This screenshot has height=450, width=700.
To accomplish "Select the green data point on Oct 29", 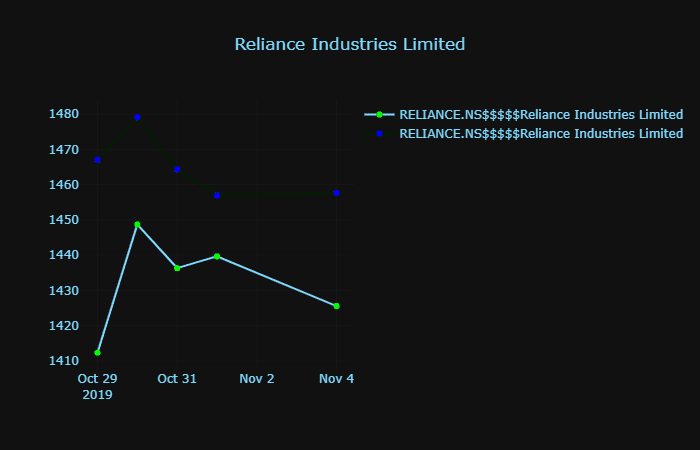I will 97,353.
